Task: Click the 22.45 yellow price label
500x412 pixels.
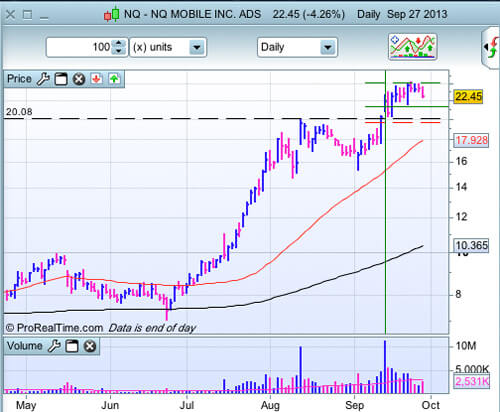Action: [468, 97]
